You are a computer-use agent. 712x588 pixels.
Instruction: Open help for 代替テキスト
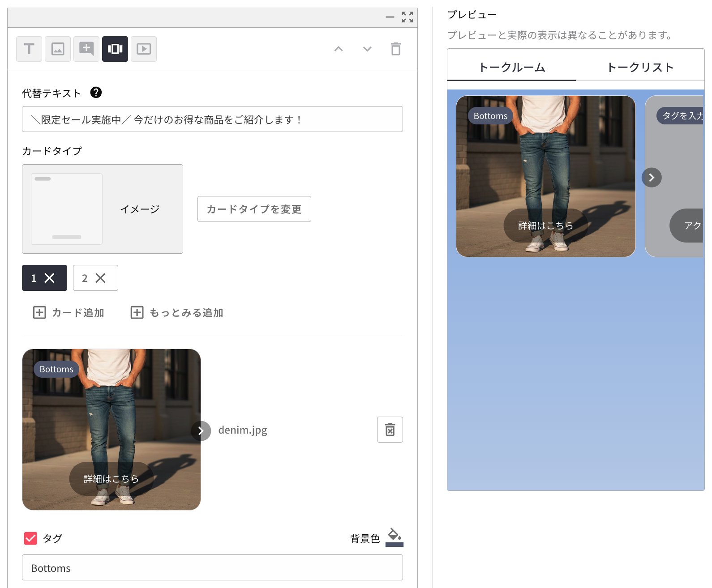96,93
